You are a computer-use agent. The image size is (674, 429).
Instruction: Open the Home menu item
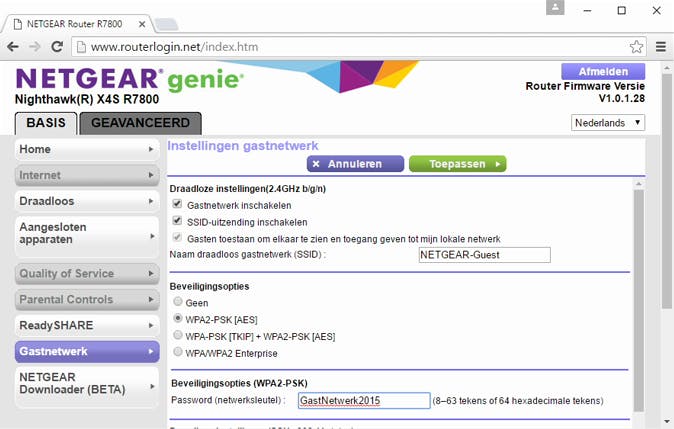[87, 150]
